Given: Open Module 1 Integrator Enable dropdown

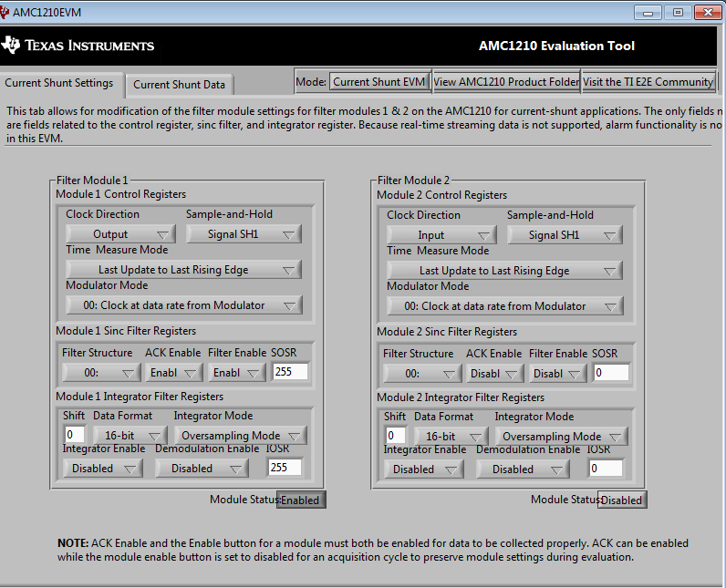Looking at the screenshot, I should (102, 469).
